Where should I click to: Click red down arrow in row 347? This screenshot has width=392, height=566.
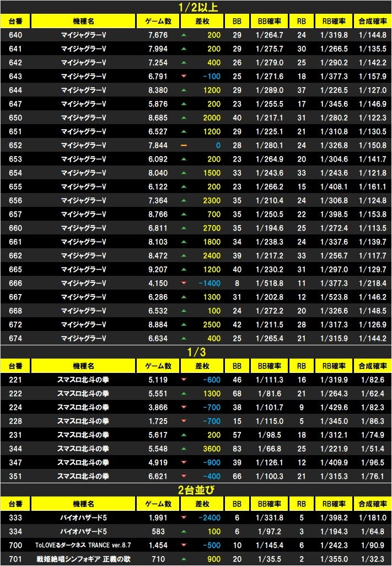(x=184, y=462)
